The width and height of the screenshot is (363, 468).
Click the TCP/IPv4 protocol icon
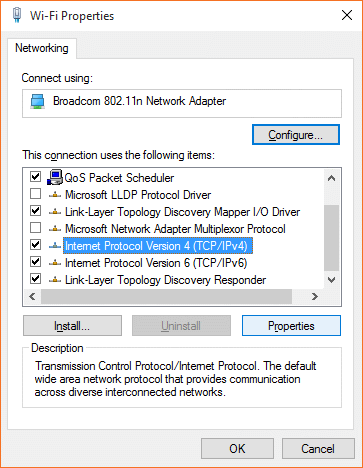pyautogui.click(x=55, y=246)
